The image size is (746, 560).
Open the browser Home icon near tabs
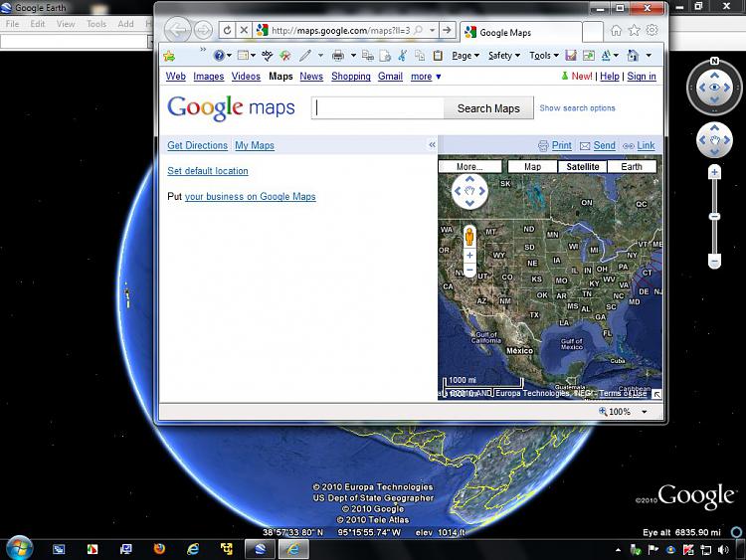tap(616, 31)
